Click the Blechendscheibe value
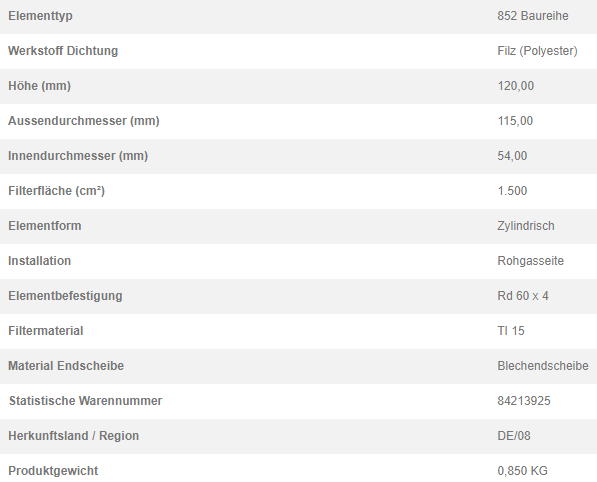 point(543,366)
